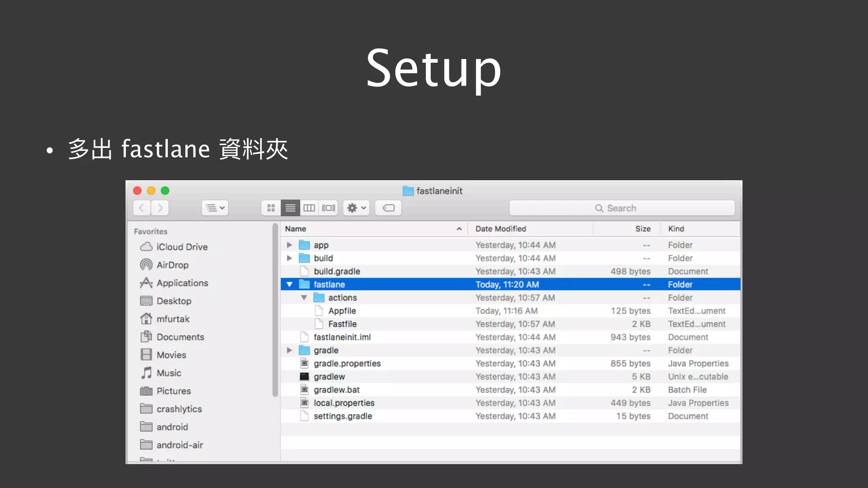The width and height of the screenshot is (868, 488).
Task: Collapse the fastlane folder
Action: (289, 285)
